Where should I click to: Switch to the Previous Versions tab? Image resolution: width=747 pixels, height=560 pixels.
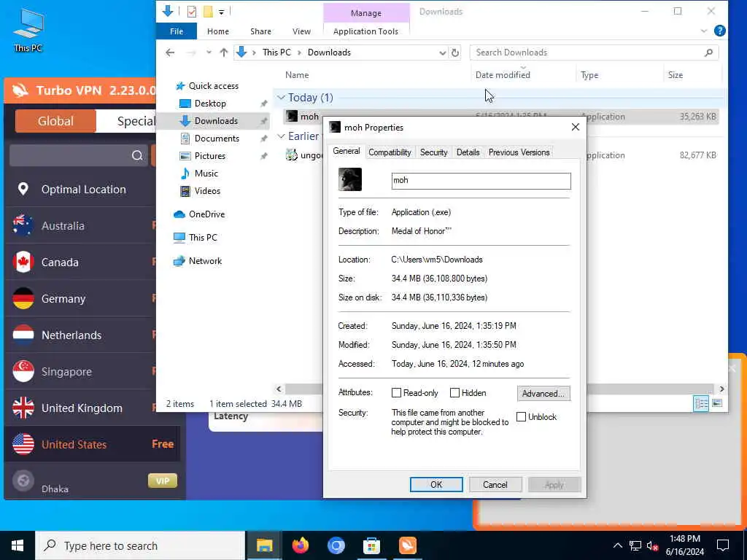coord(519,152)
